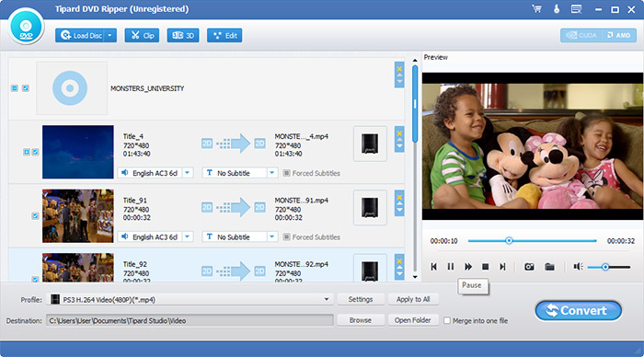Click the file list vertical scrollbar
644x357 pixels.
click(415, 104)
